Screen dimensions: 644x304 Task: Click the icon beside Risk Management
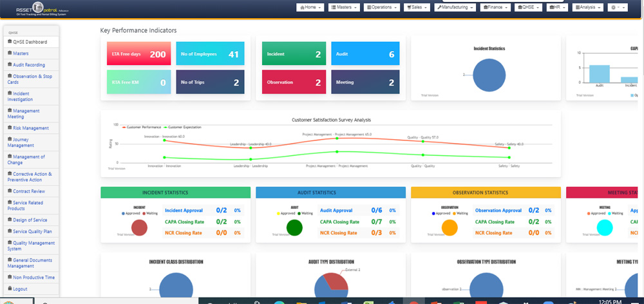click(x=10, y=128)
